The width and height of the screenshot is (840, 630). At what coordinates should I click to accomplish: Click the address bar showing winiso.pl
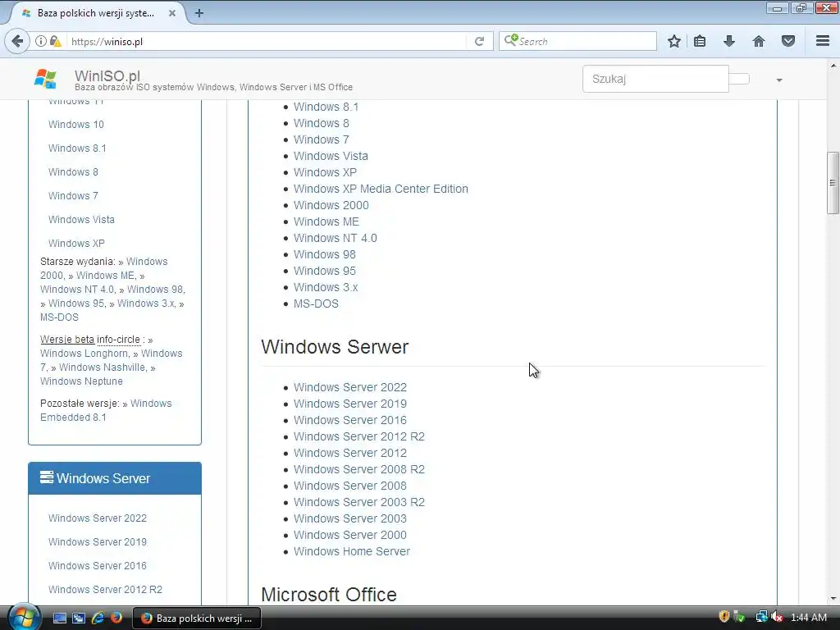tap(267, 41)
